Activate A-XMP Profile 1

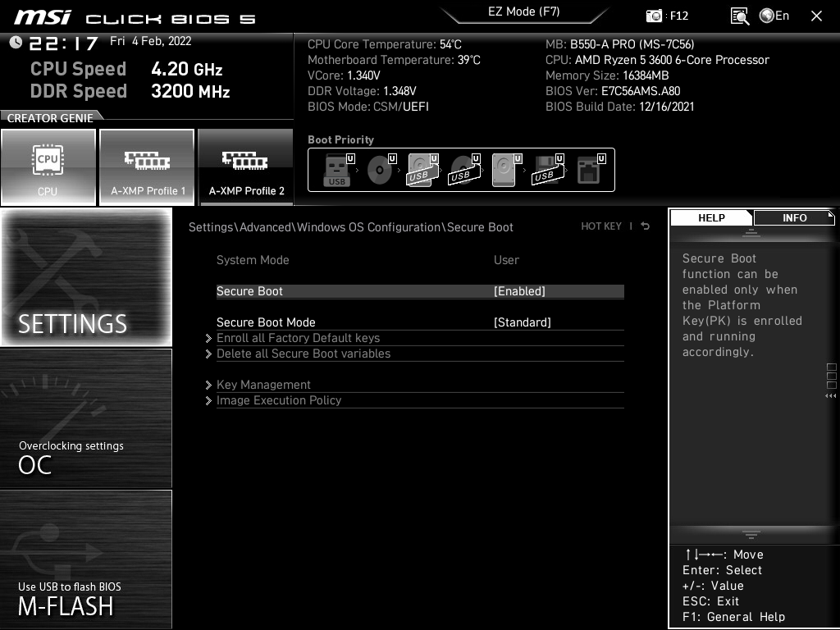(148, 167)
